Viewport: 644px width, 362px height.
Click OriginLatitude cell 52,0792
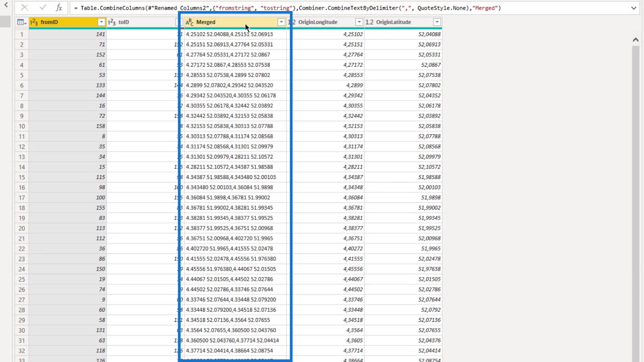[403, 310]
